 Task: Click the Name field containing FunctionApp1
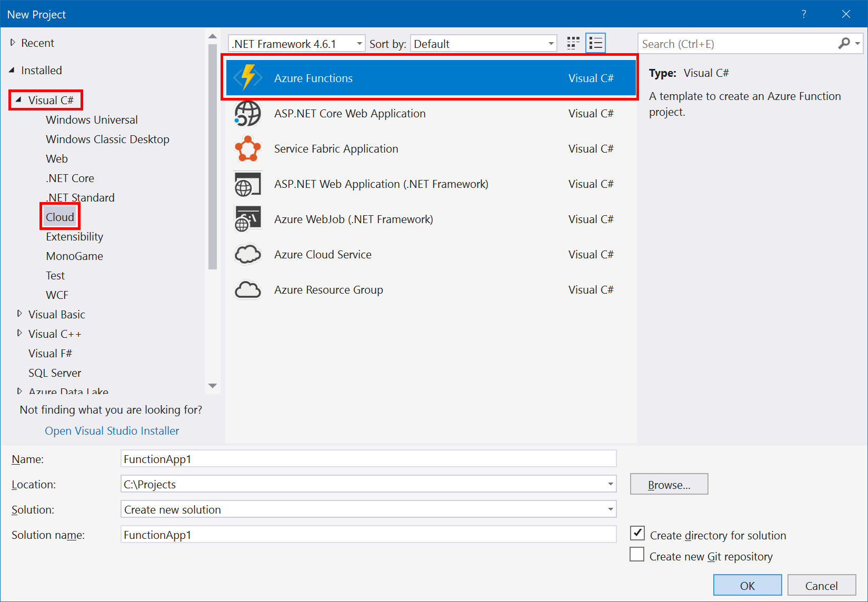[x=368, y=459]
